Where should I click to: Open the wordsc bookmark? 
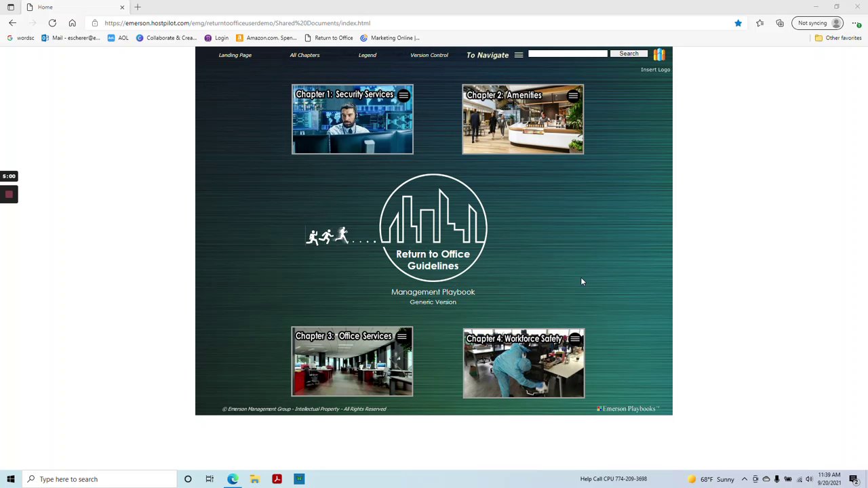click(x=20, y=38)
